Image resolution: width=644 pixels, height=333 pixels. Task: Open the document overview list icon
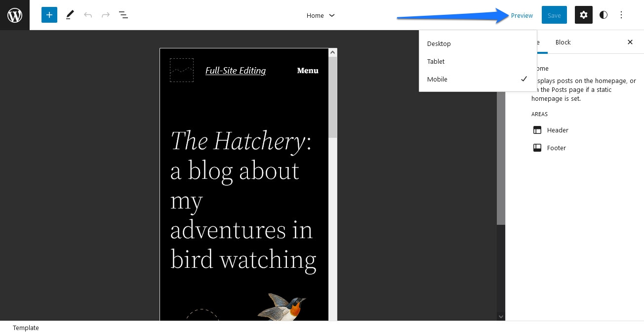(123, 15)
